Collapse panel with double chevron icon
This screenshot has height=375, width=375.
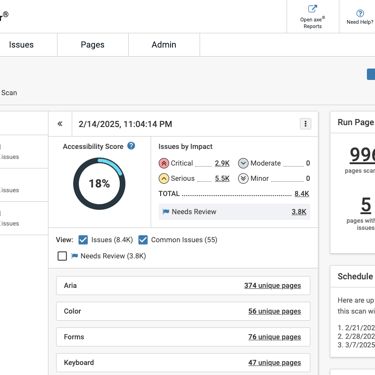click(60, 124)
